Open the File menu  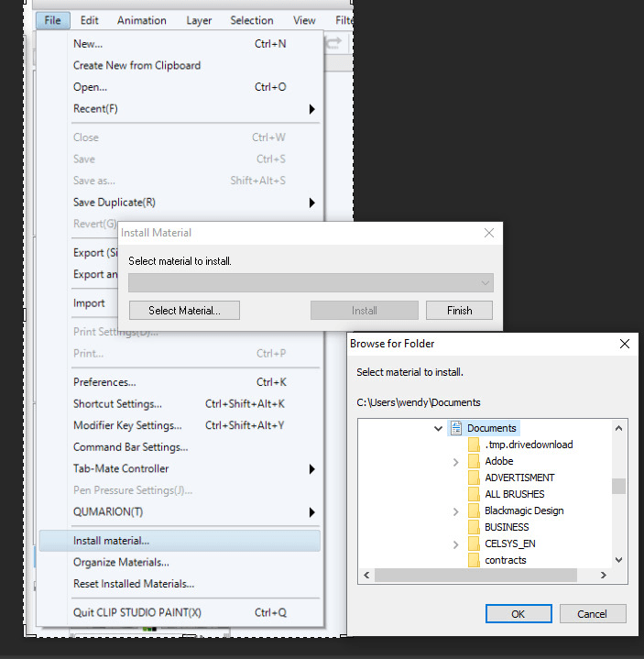pos(52,20)
